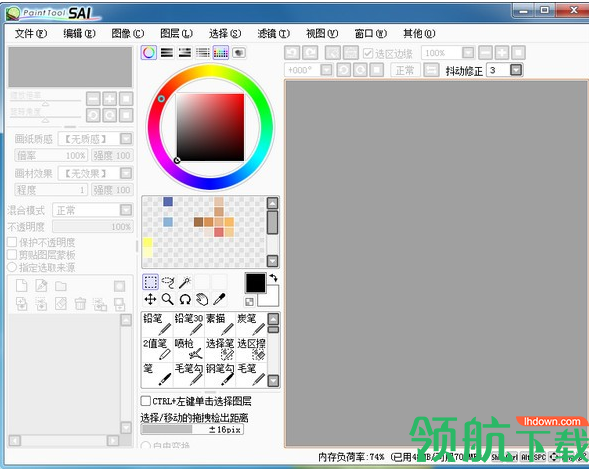Swap foreground and background colors
Viewport: 589px width, 469px height.
(x=273, y=278)
